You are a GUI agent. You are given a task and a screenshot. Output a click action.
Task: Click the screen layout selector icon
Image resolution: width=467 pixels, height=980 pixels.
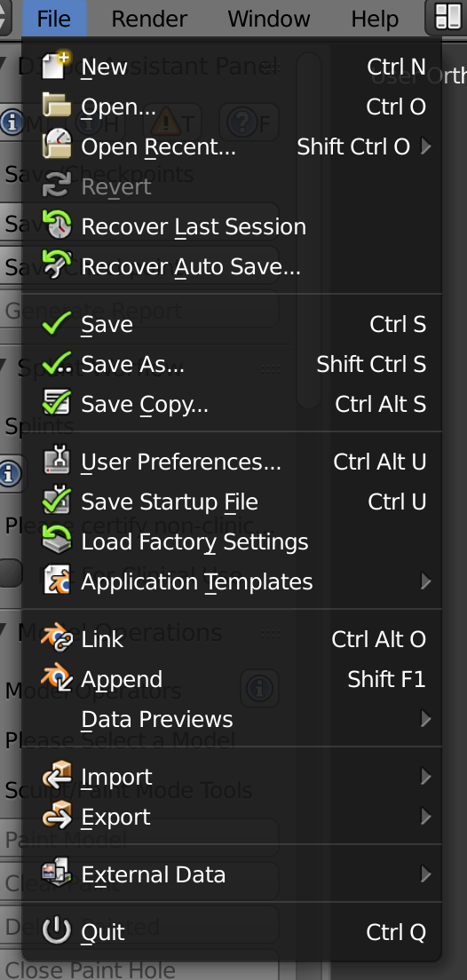pyautogui.click(x=447, y=18)
